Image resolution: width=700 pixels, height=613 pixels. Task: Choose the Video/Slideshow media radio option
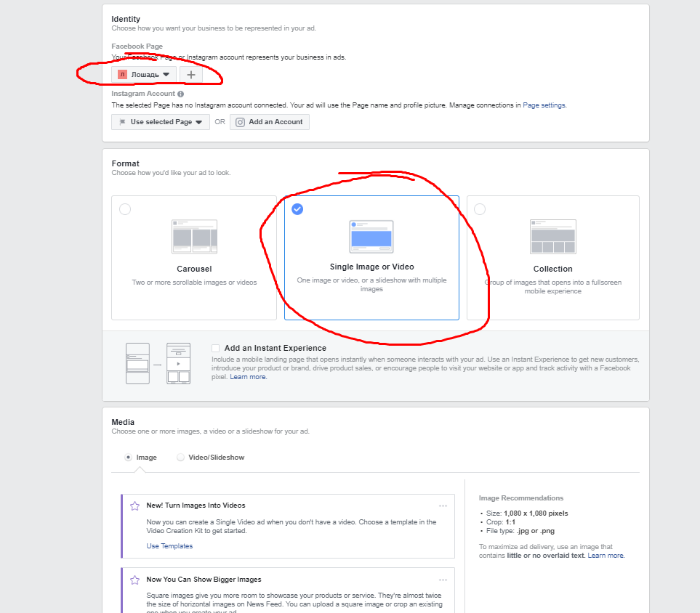pos(181,458)
